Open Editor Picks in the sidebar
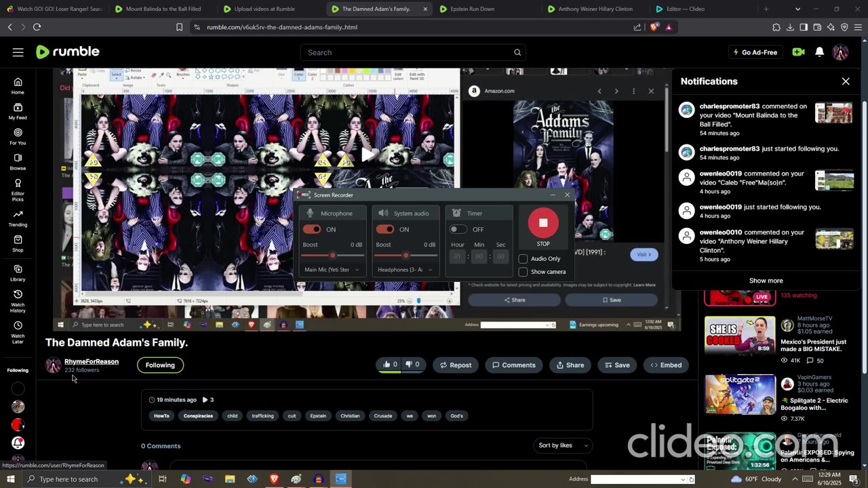 (x=18, y=190)
